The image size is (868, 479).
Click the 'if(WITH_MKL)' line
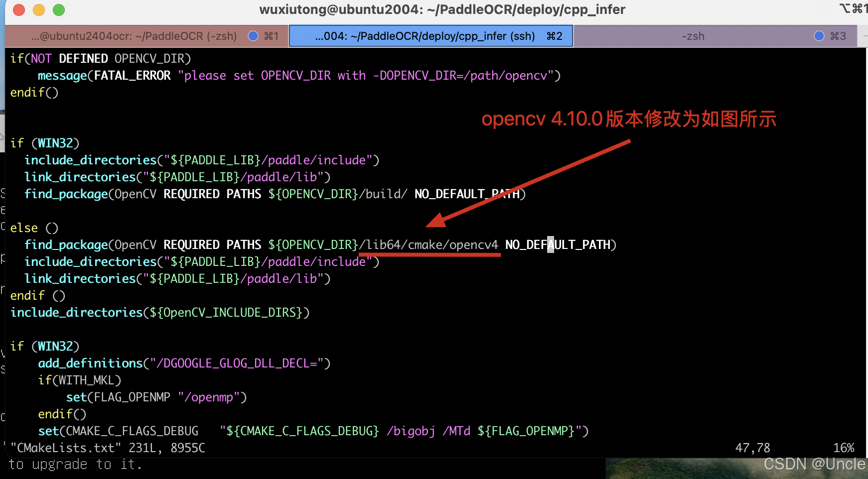point(80,380)
